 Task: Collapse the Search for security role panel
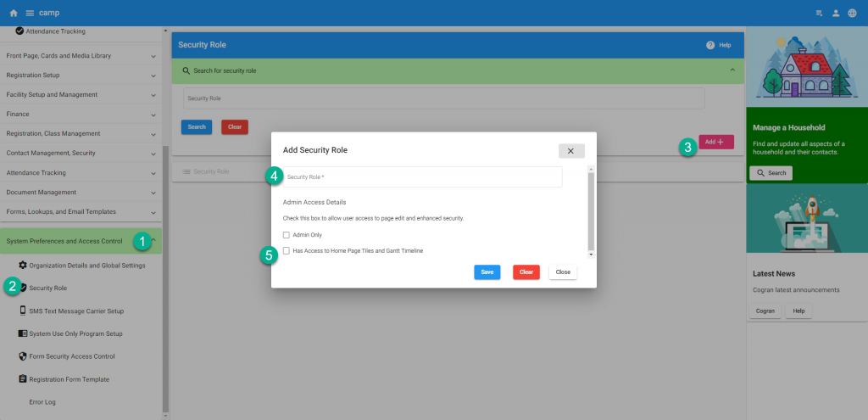click(x=732, y=70)
